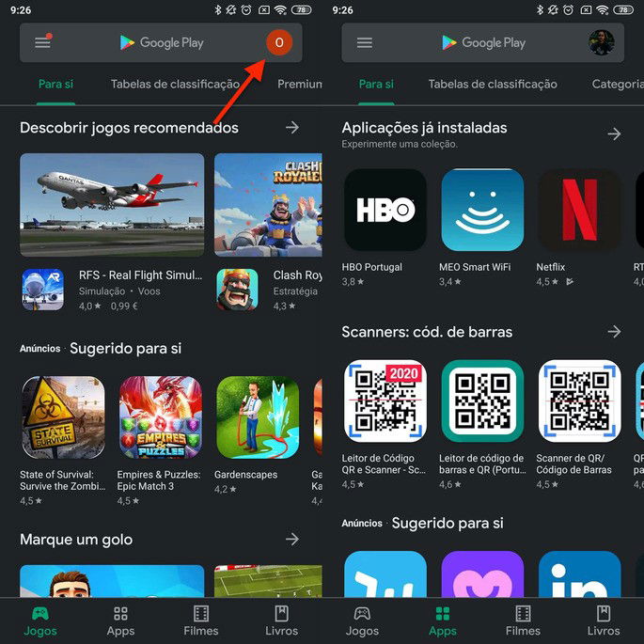Select Para si tab in left screen

click(x=55, y=85)
